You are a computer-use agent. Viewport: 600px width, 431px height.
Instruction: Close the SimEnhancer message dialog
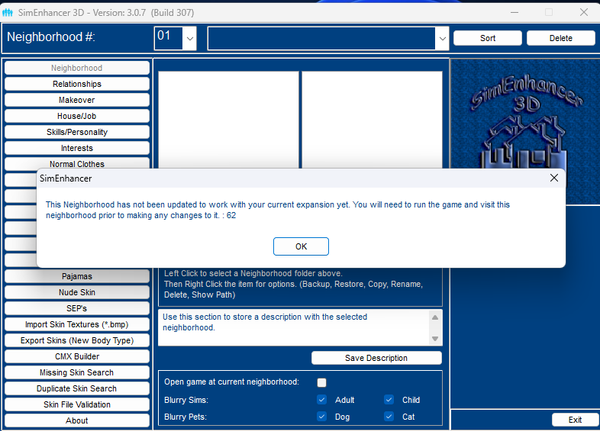[x=554, y=178]
